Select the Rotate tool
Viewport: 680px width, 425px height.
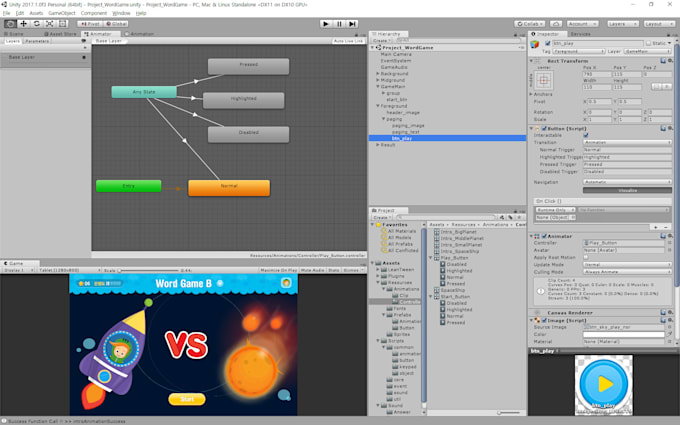tap(37, 23)
